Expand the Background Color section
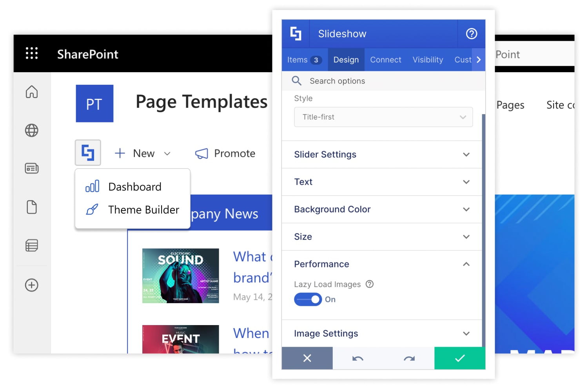588x389 pixels. (x=382, y=209)
